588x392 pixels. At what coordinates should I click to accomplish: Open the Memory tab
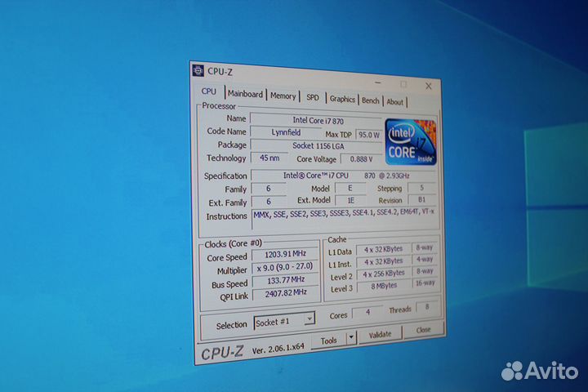(x=283, y=96)
